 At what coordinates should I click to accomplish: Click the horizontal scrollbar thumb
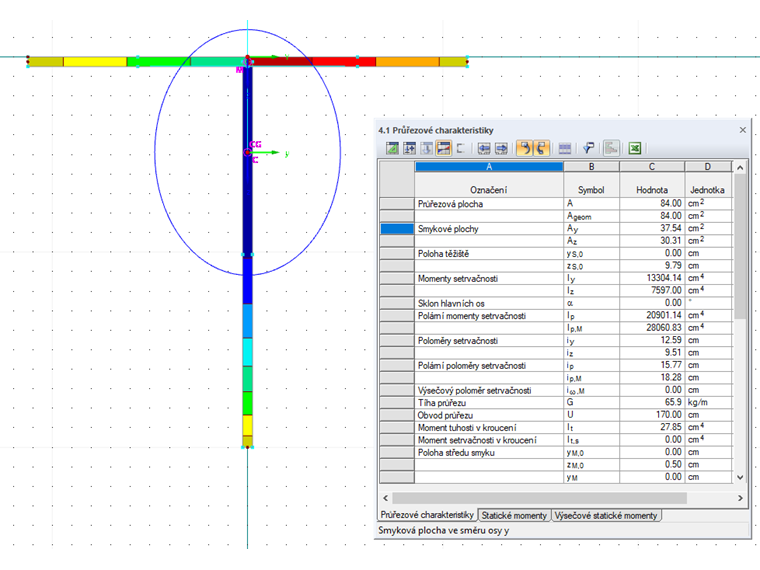[539, 498]
